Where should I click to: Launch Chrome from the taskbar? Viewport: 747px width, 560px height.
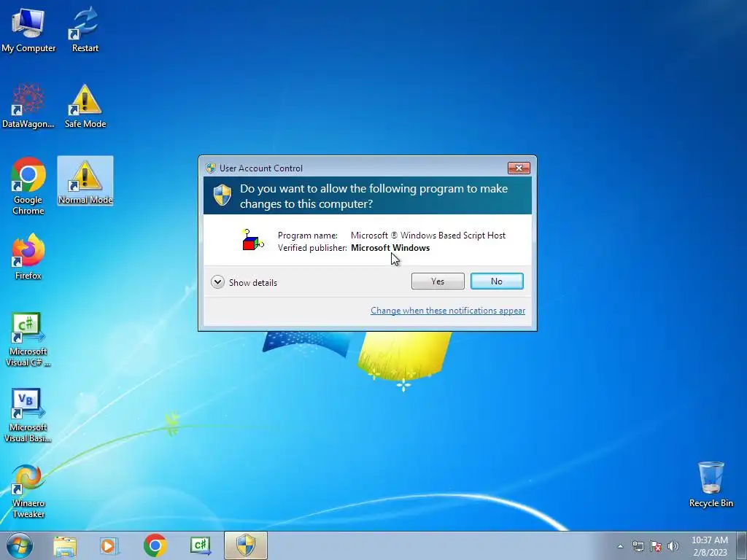click(x=155, y=545)
